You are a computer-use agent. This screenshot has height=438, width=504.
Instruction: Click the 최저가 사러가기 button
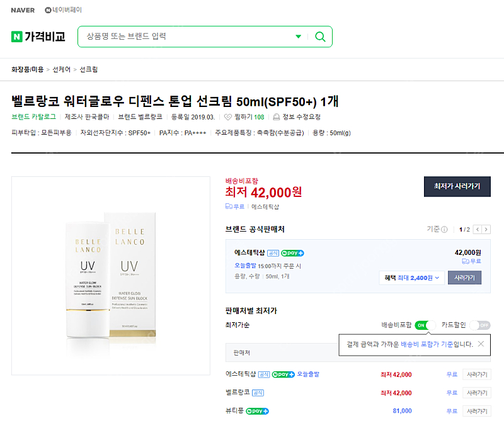[457, 187]
